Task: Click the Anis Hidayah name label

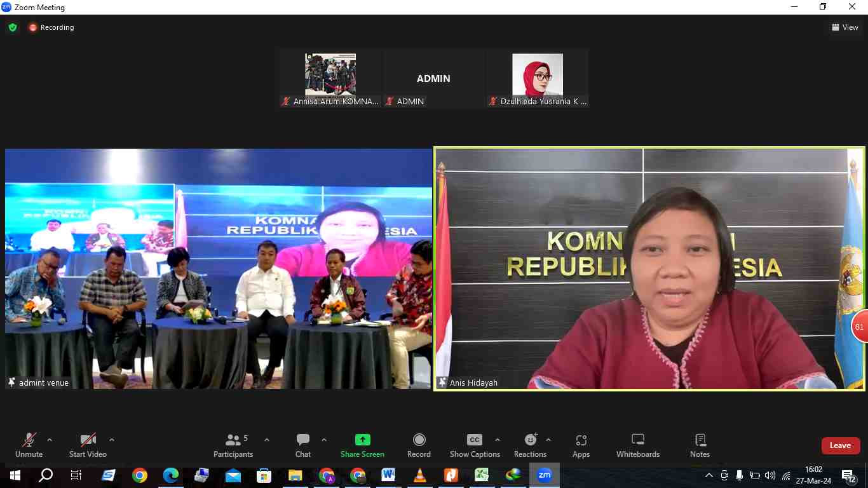Action: [473, 383]
